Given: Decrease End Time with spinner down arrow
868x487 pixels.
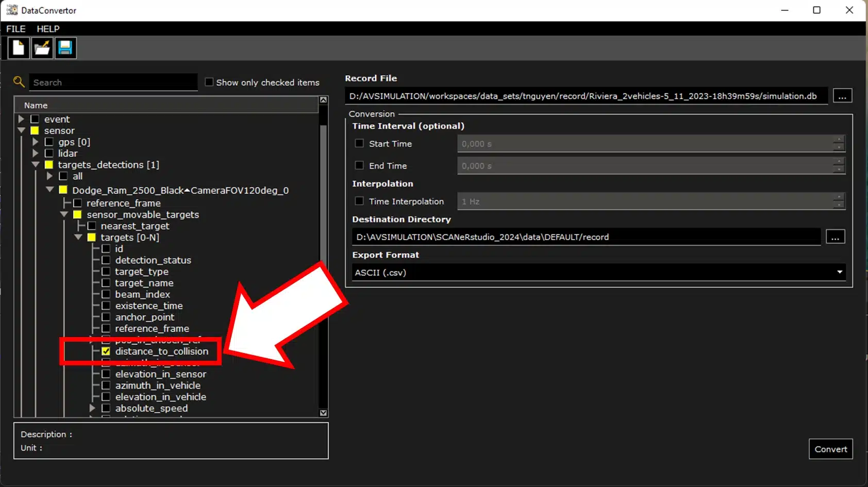Looking at the screenshot, I should (839, 170).
